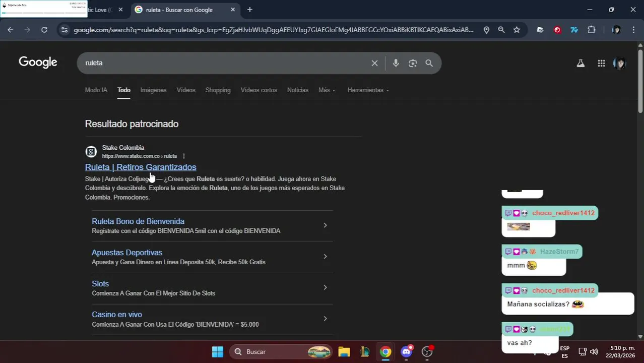This screenshot has width=644, height=363.
Task: Click HazeStorm7 username in chat overlay
Action: [x=559, y=252]
